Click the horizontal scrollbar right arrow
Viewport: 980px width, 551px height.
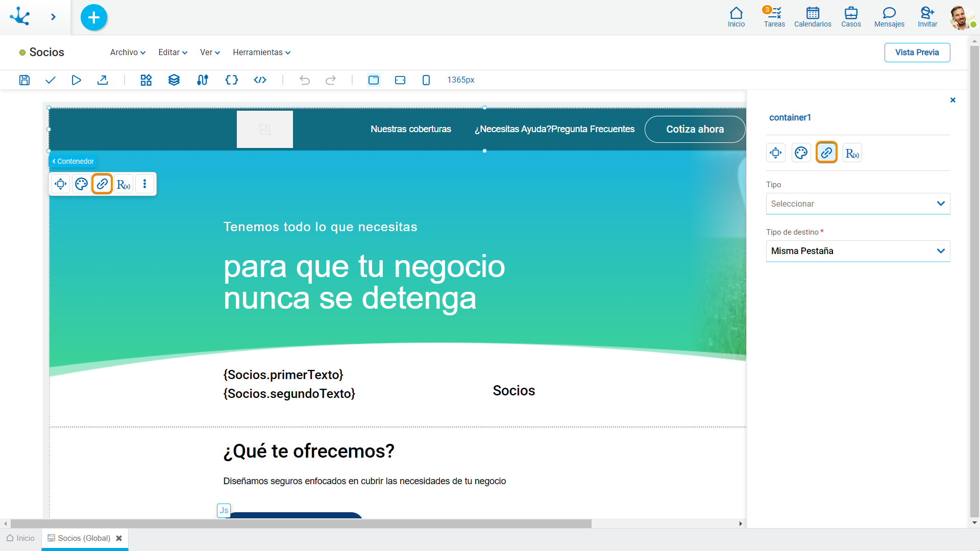[741, 523]
